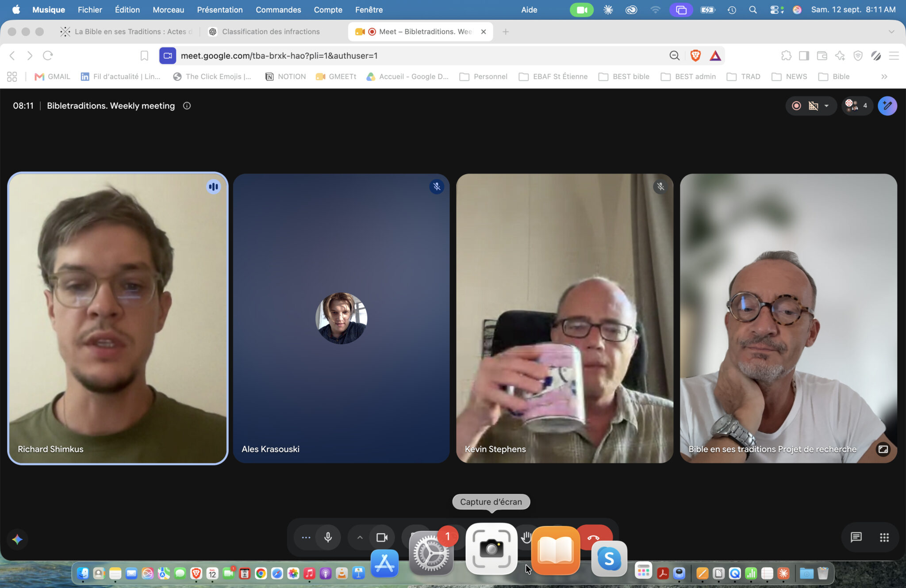
Task: Click the red leave call button
Action: point(594,536)
